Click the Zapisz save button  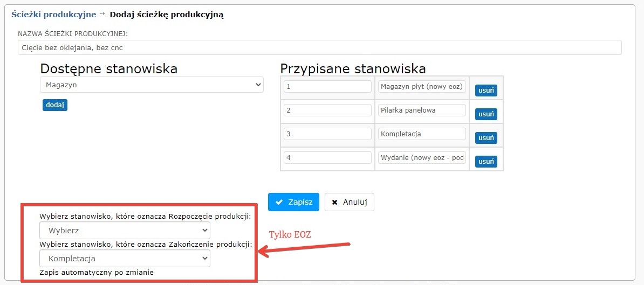[x=293, y=202]
